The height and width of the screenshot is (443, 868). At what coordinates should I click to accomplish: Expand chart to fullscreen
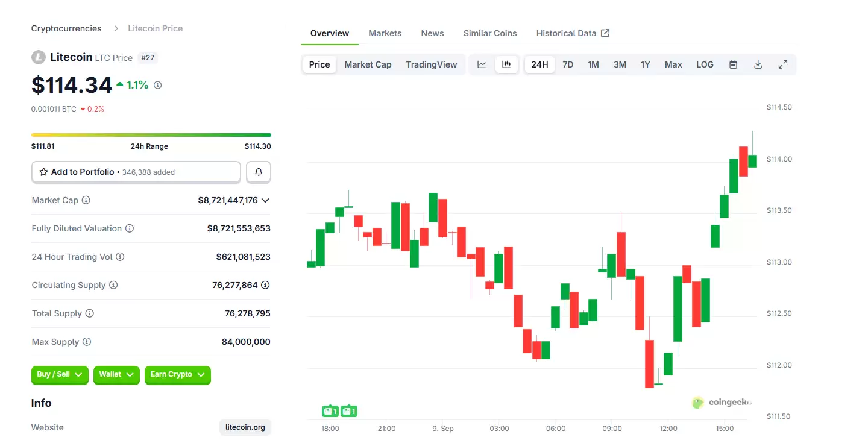pyautogui.click(x=782, y=63)
